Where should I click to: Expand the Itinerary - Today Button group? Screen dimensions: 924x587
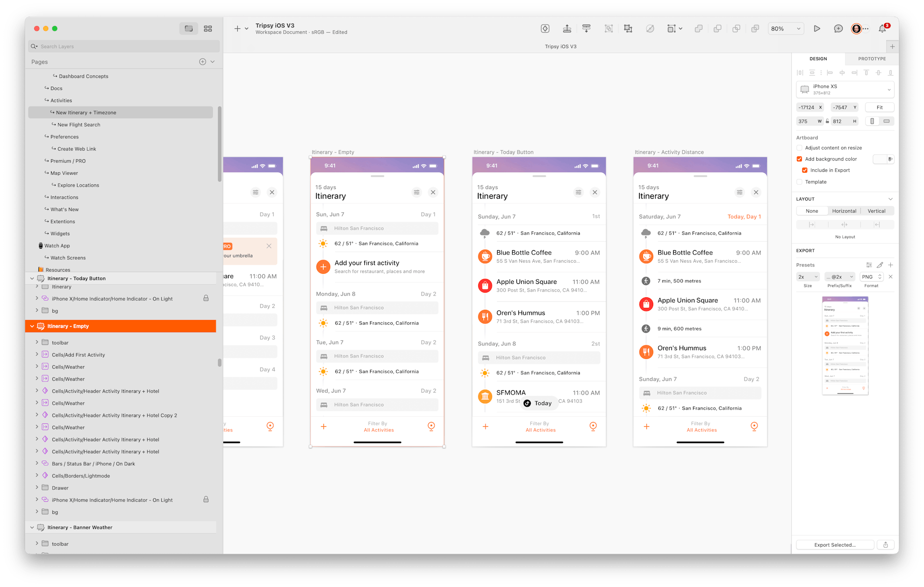[31, 278]
